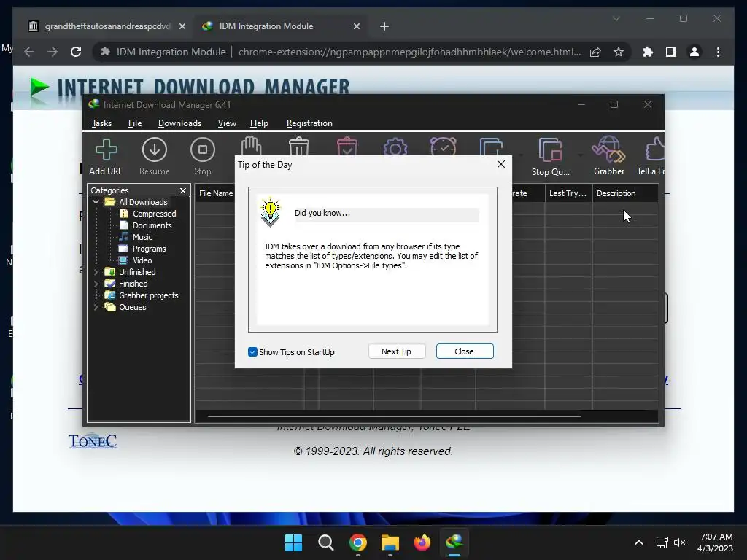747x560 pixels.
Task: Select the Documents category
Action: pos(152,225)
